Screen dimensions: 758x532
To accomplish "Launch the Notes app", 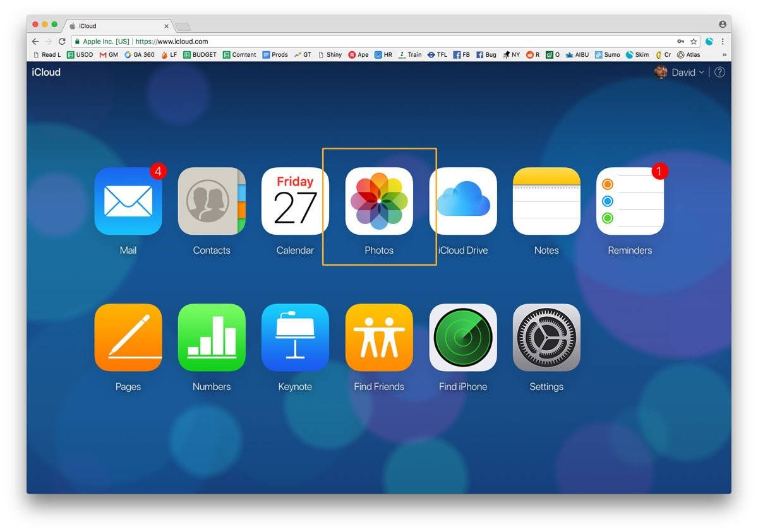I will (x=546, y=201).
